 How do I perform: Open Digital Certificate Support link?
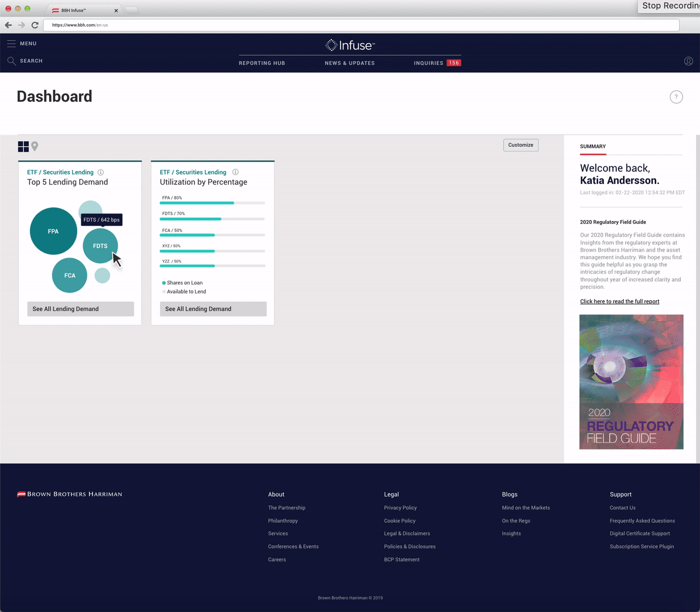tap(640, 533)
